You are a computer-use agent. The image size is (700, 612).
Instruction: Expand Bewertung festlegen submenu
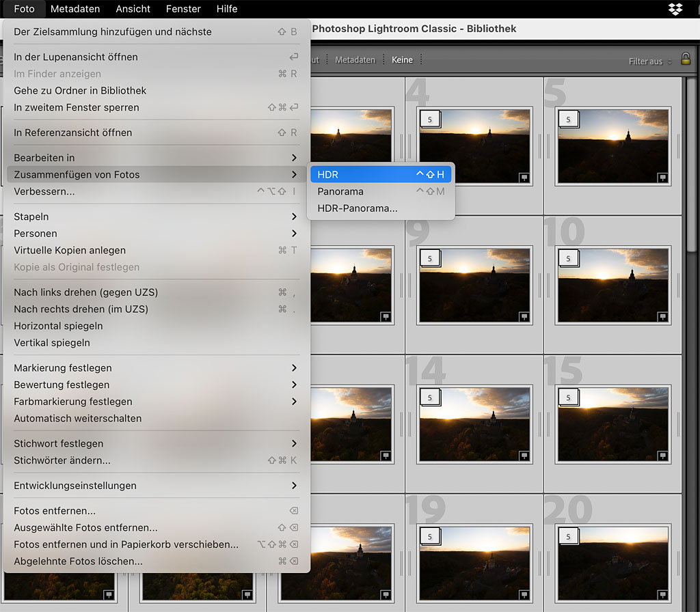click(157, 385)
